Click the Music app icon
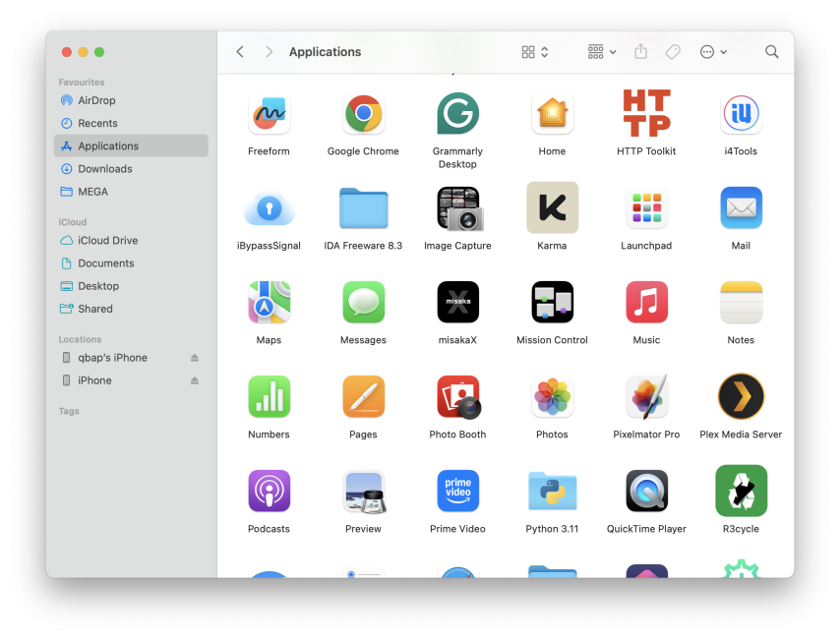The image size is (840, 638). (646, 302)
